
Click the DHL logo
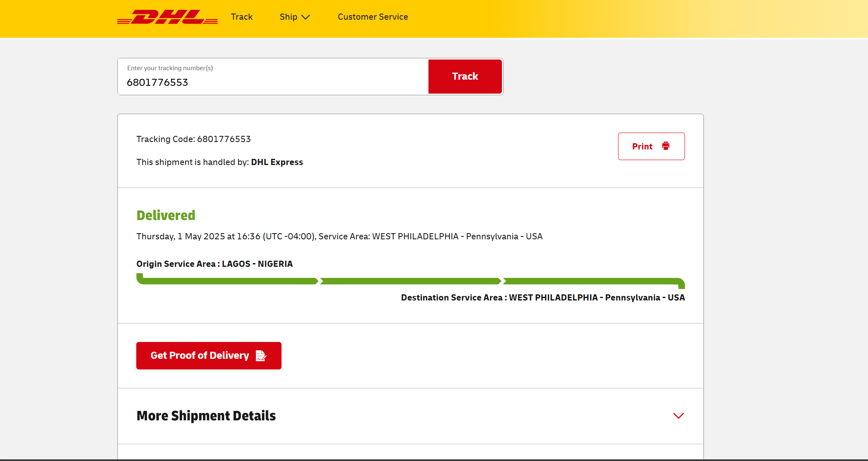point(167,17)
